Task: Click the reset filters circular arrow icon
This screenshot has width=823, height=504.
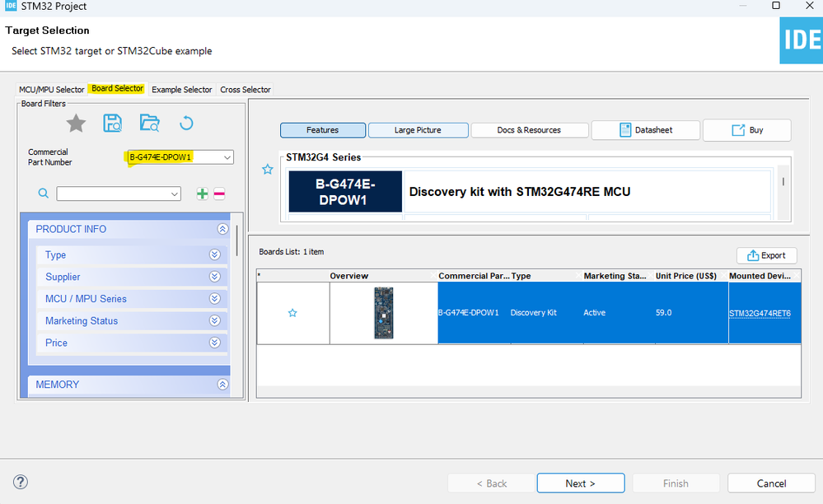Action: 186,124
